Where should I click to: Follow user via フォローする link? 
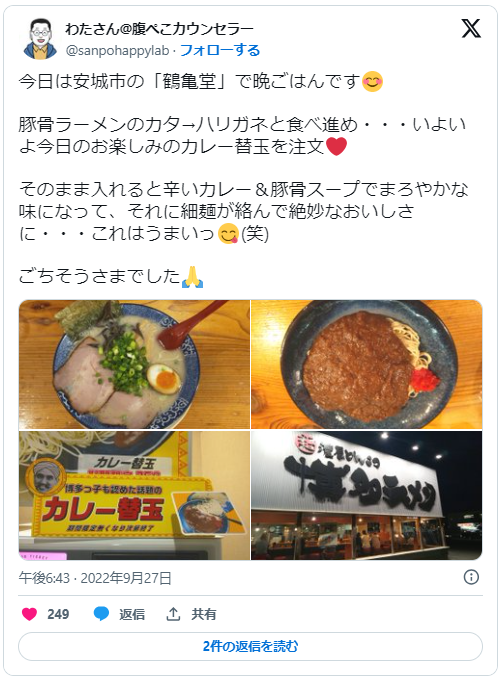coord(220,50)
